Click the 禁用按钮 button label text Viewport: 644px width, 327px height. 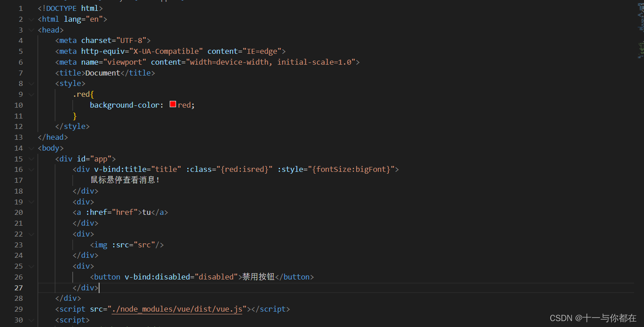pos(258,277)
